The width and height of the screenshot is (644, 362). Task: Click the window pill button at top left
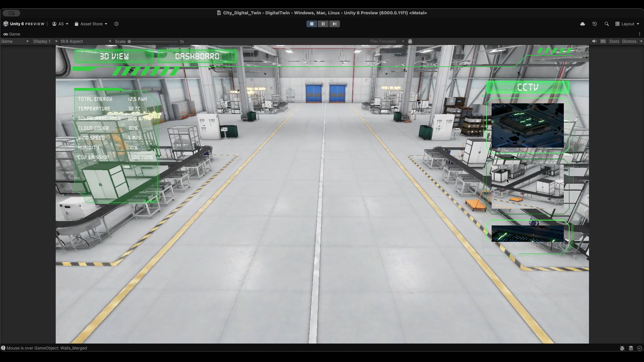pyautogui.click(x=11, y=13)
